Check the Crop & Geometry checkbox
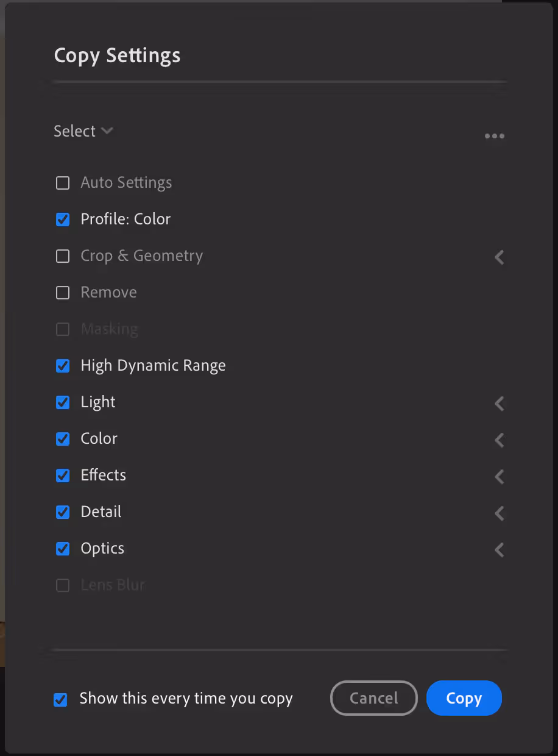This screenshot has height=756, width=558. coord(63,256)
